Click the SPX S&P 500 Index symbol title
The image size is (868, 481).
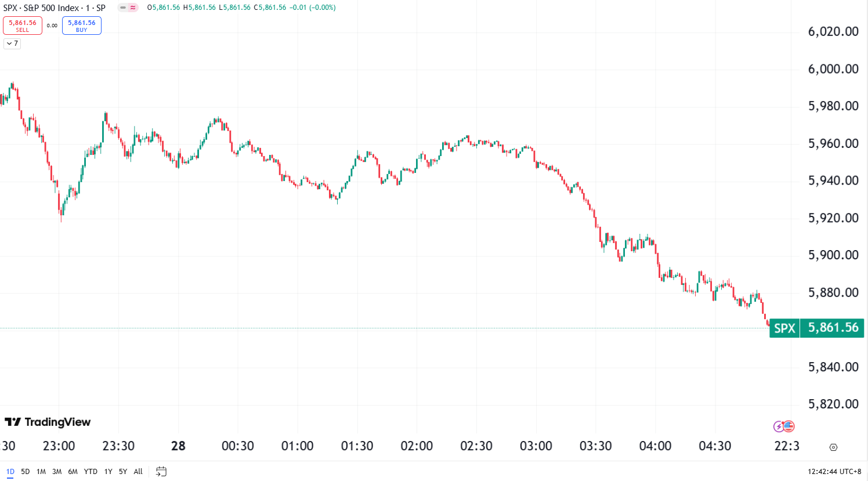coord(55,8)
